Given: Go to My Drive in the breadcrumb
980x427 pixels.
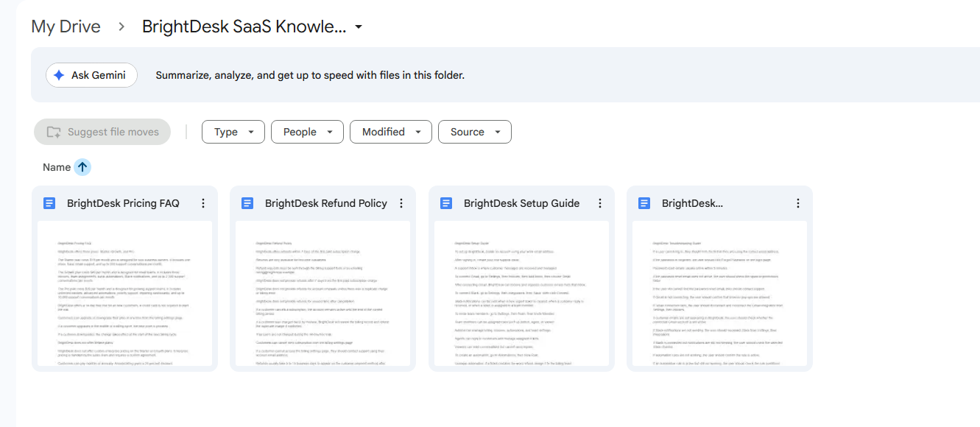Looking at the screenshot, I should pyautogui.click(x=66, y=27).
